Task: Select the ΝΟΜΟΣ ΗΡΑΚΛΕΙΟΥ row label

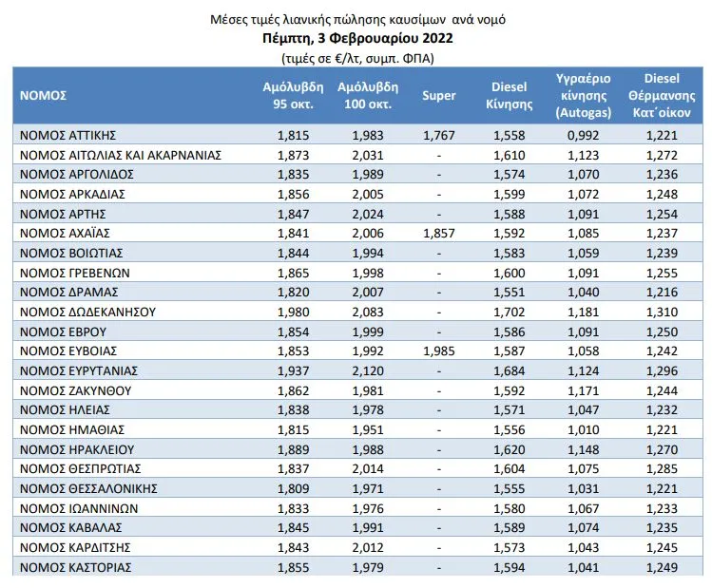Action: pyautogui.click(x=77, y=449)
